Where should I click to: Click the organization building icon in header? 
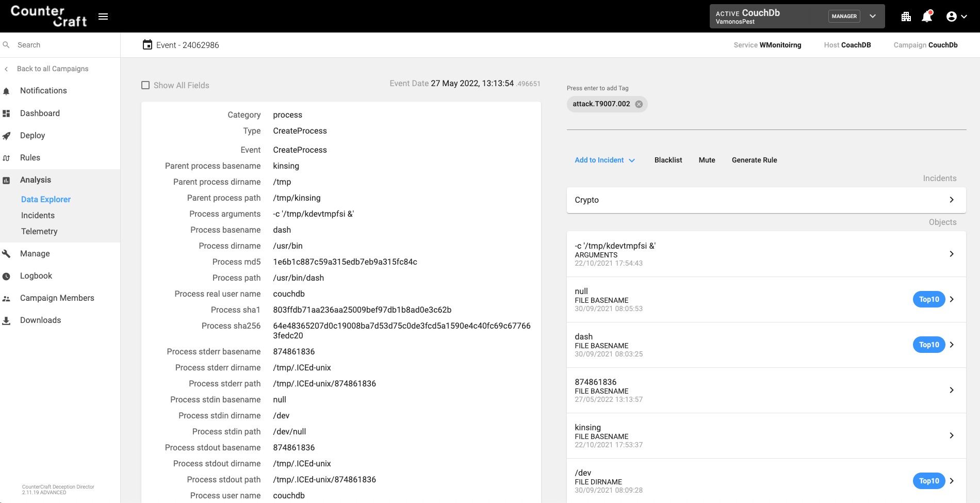pos(906,17)
